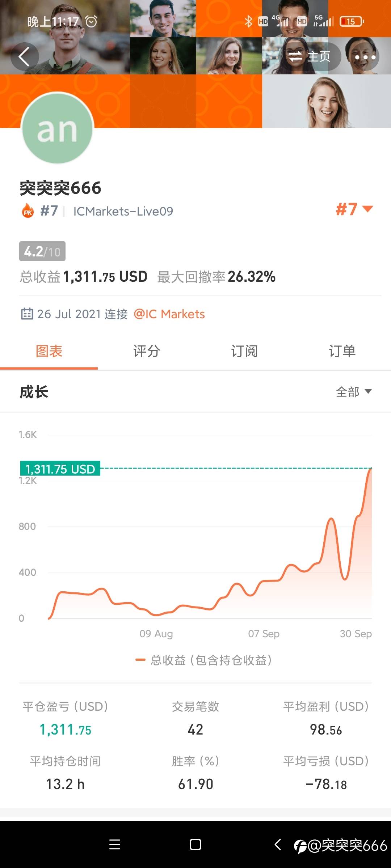This screenshot has width=391, height=868.
Task: Tap the Android recent apps menu icon
Action: click(x=115, y=844)
